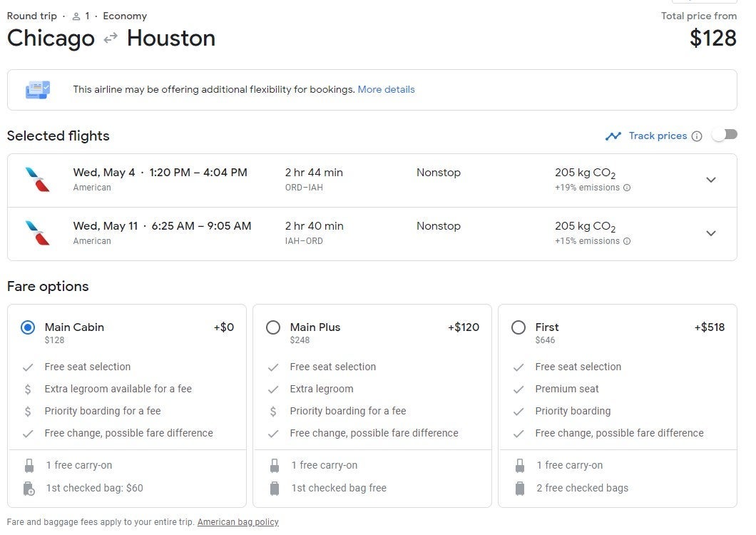
Task: Expand the Wed, May 4 flight details
Action: point(710,180)
